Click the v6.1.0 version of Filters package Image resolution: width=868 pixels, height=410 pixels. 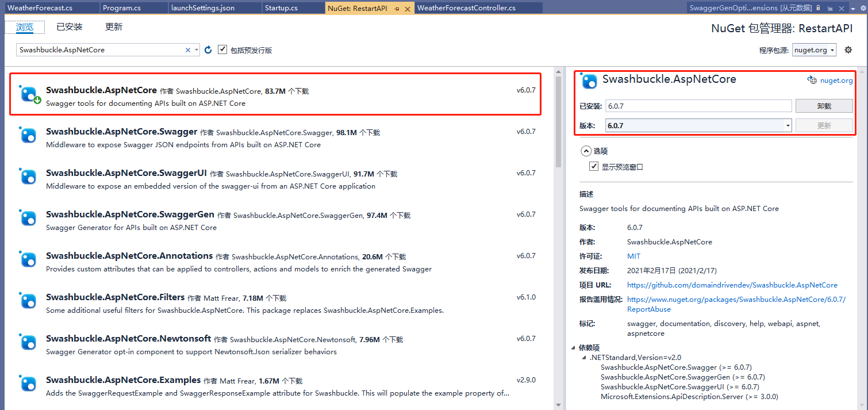point(526,297)
